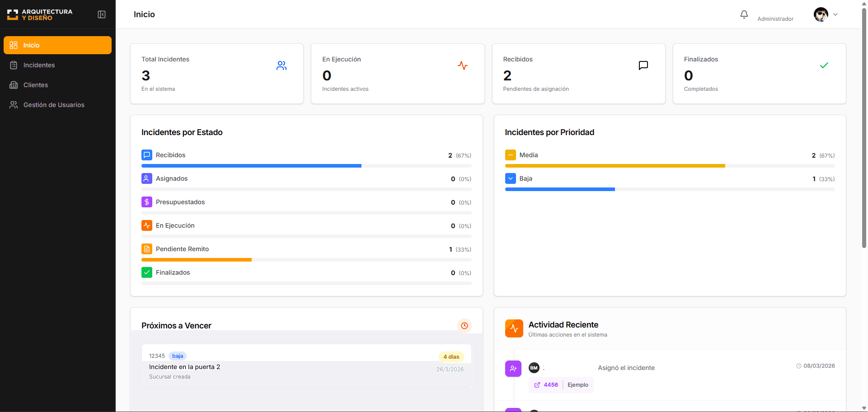Screen dimensions: 868x412
Task: Go to Clientes in the sidebar
Action: [36, 85]
